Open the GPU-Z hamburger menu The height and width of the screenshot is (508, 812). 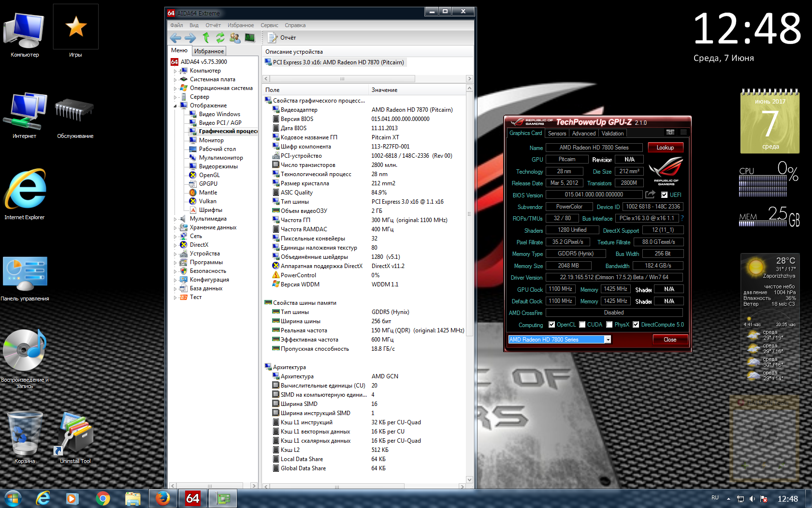(x=683, y=132)
